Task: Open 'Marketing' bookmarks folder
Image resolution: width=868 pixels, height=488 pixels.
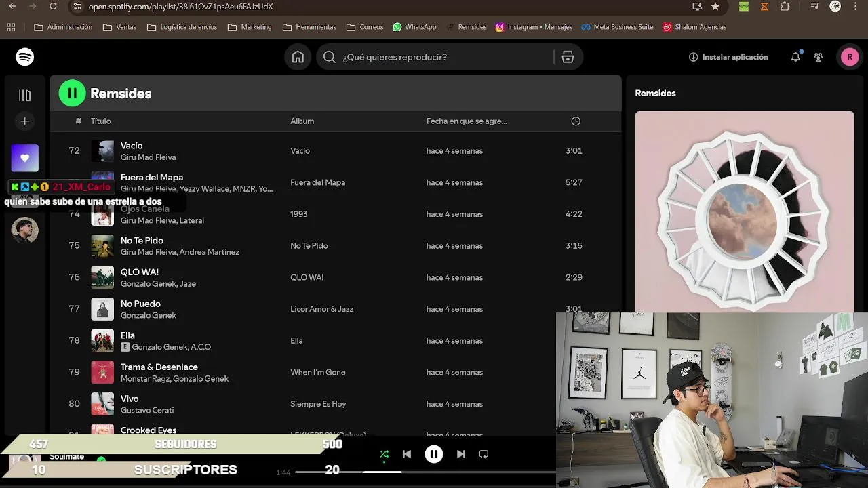Action: pos(250,27)
